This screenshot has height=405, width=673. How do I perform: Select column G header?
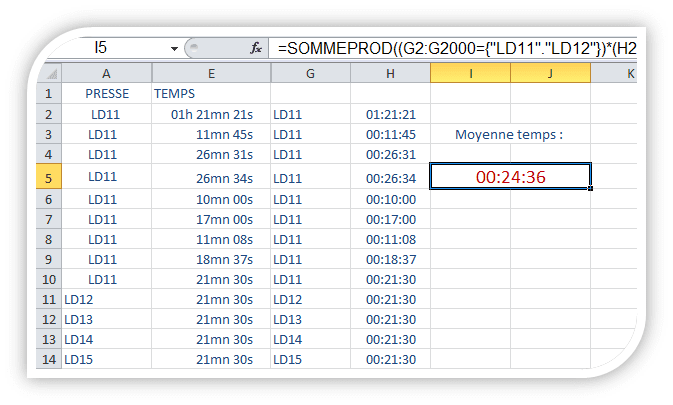[310, 74]
